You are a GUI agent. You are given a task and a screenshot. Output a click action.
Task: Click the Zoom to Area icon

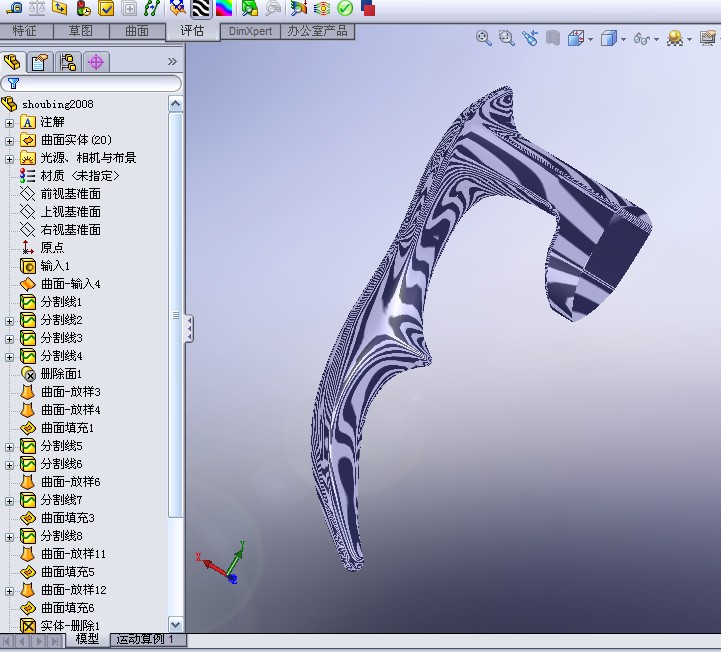(x=507, y=38)
